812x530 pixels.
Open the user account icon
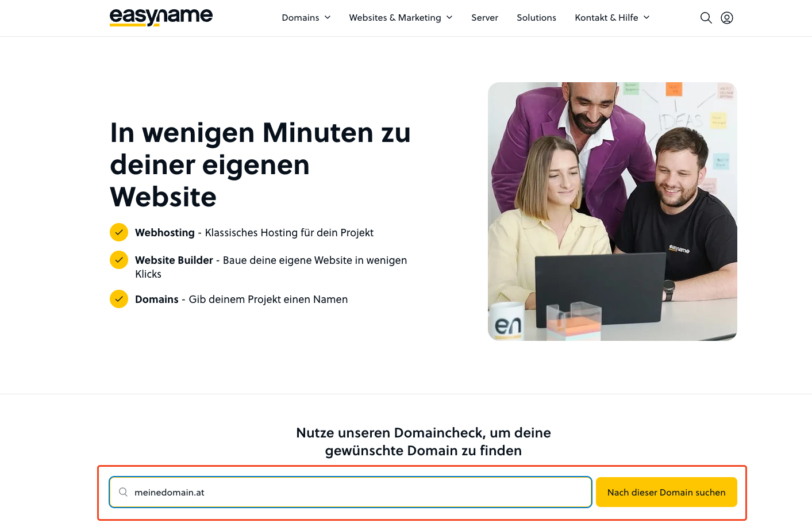tap(727, 18)
